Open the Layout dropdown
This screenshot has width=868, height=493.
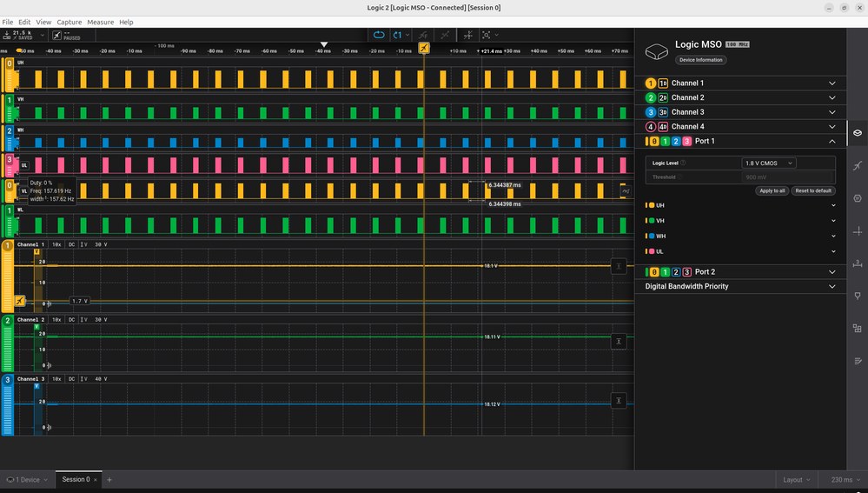797,480
